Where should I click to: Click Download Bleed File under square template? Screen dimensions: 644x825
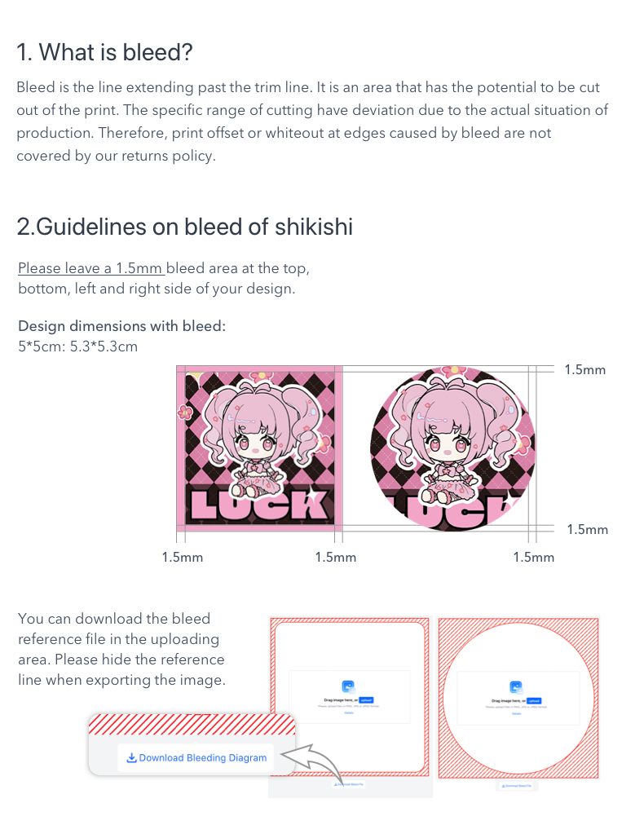tap(349, 784)
